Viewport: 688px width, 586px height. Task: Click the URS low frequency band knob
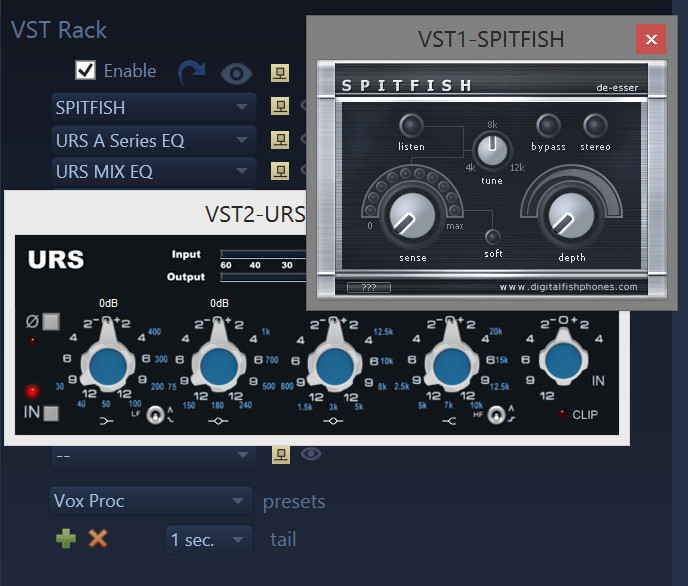point(108,367)
